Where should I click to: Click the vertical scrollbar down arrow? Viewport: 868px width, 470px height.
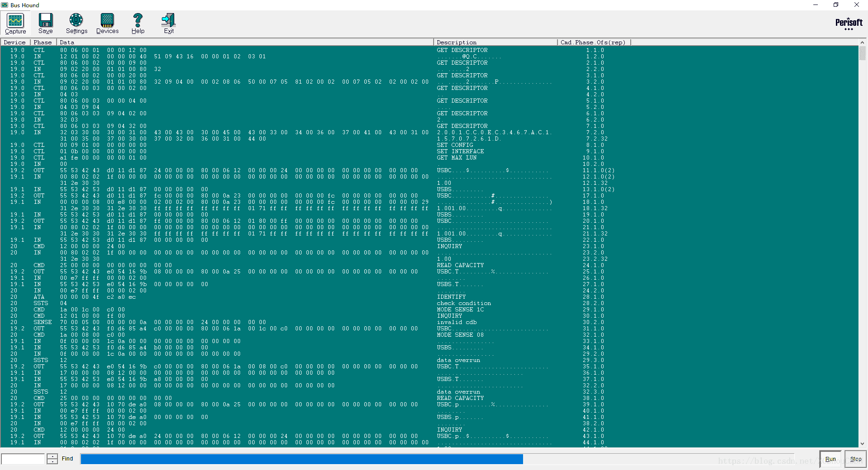point(862,444)
